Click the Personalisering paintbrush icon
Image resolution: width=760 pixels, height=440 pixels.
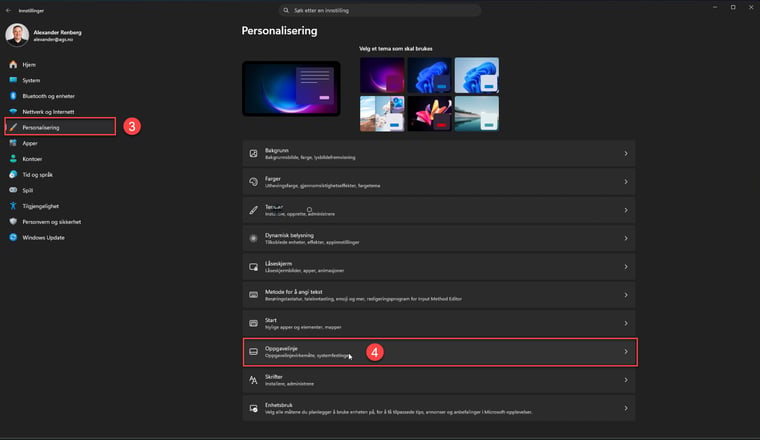(x=13, y=127)
